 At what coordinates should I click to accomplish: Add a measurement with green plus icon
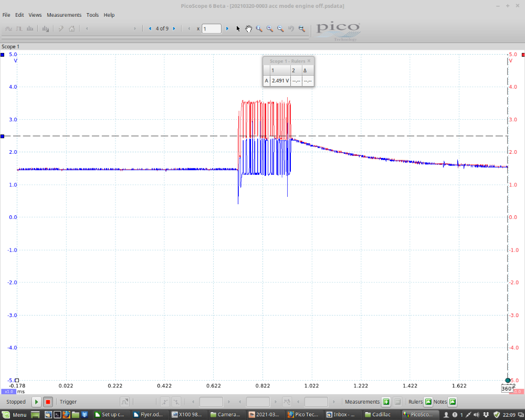tap(386, 402)
